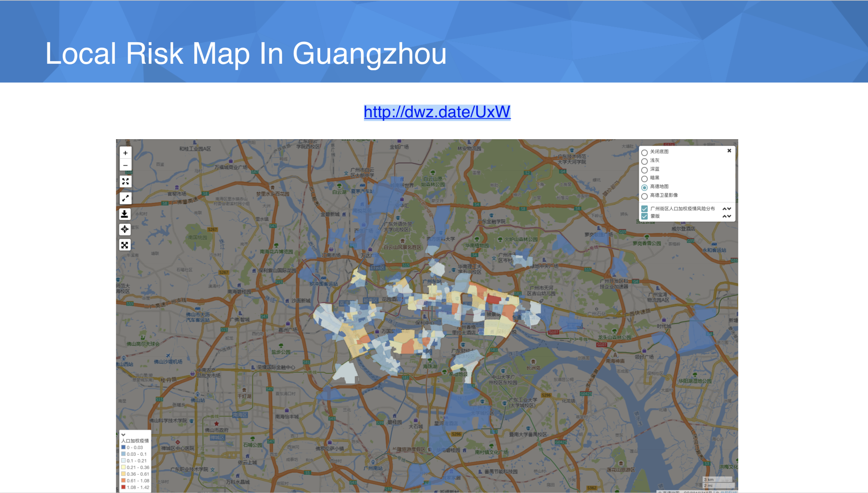Image resolution: width=868 pixels, height=493 pixels.
Task: Open the dwz.date/UxW hyperlink
Action: click(x=437, y=112)
